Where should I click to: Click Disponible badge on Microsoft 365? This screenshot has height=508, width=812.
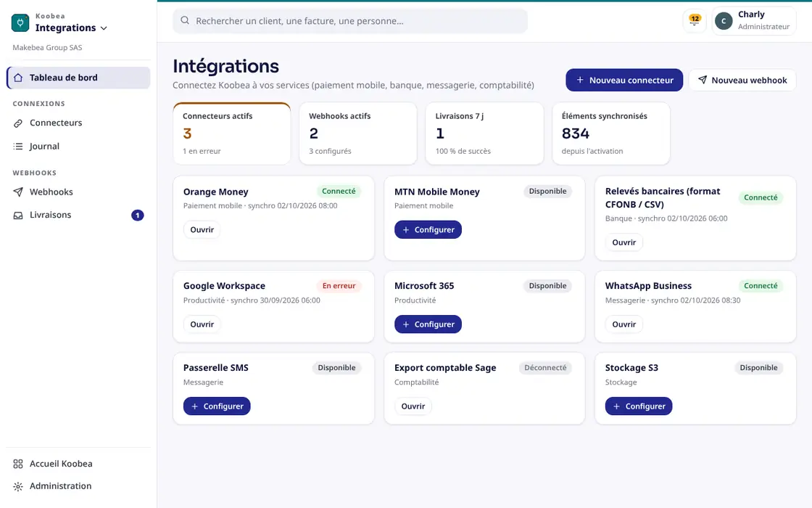tap(547, 286)
